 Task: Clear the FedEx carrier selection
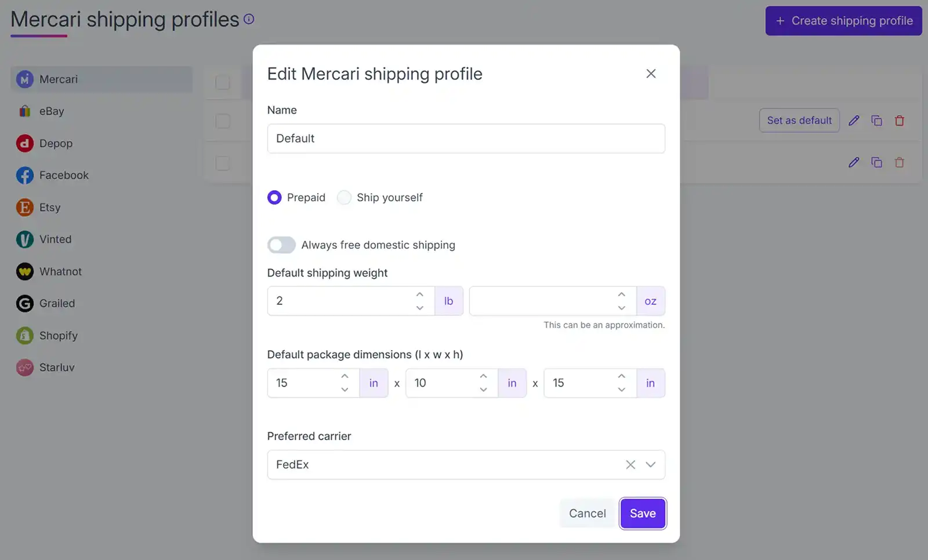pos(630,464)
